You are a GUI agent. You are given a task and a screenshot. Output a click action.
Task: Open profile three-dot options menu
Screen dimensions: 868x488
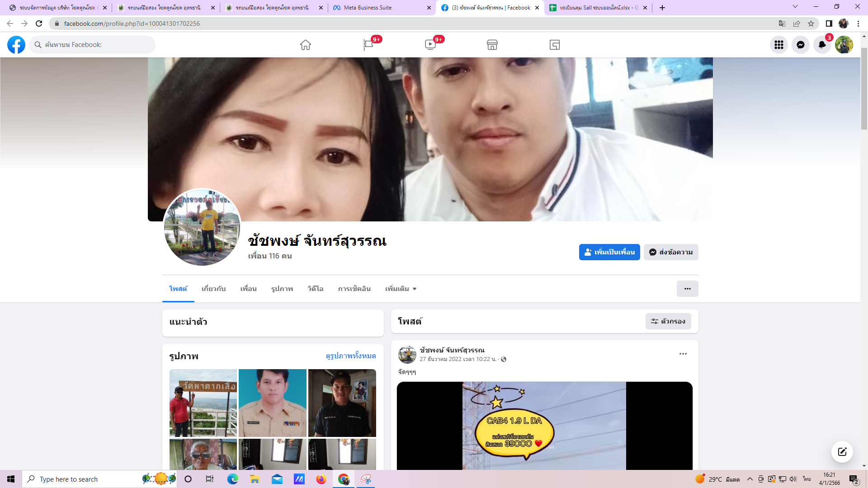pos(687,289)
